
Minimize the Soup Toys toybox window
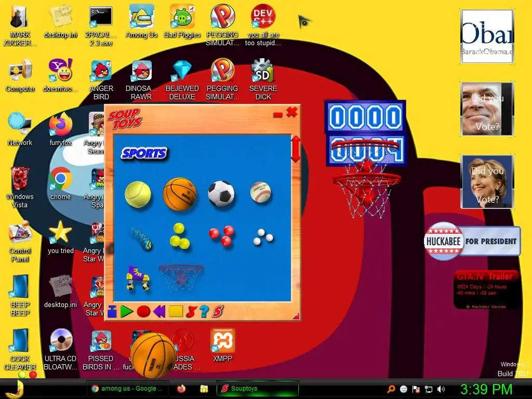coord(278,115)
